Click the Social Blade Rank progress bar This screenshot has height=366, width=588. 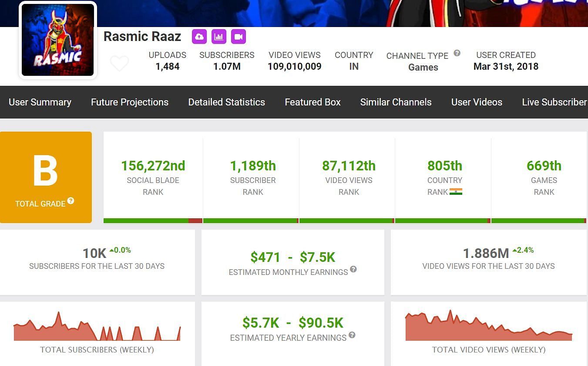(153, 221)
